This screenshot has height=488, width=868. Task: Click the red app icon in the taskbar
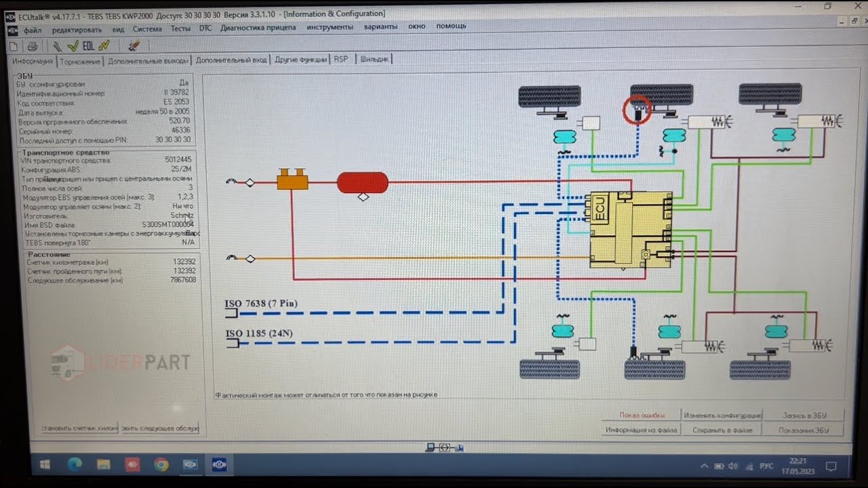click(132, 465)
